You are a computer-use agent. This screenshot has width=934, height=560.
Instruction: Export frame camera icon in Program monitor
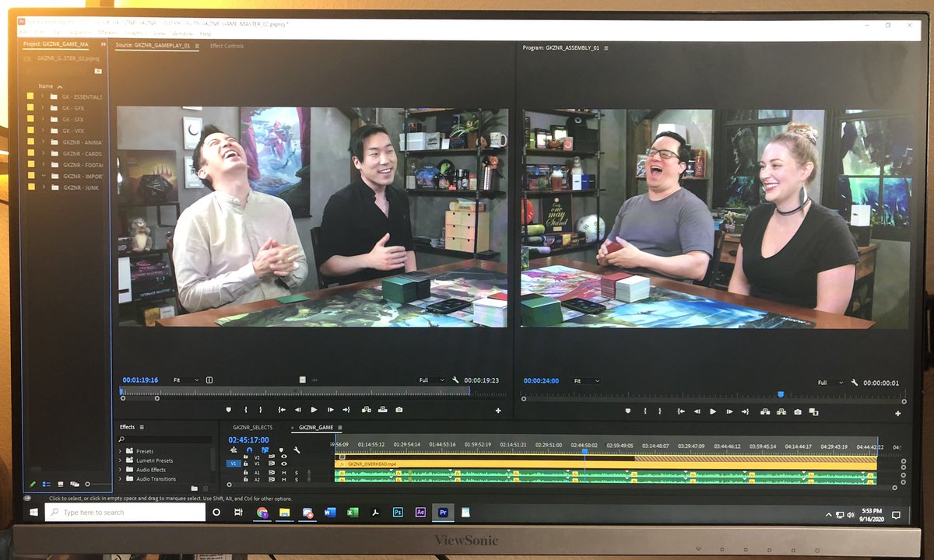tap(798, 411)
